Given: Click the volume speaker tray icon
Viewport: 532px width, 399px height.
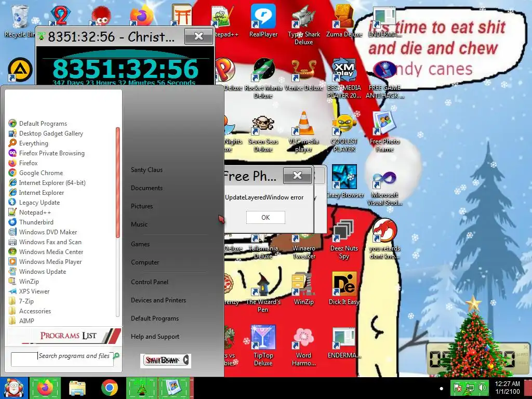Looking at the screenshot, I should click(482, 388).
